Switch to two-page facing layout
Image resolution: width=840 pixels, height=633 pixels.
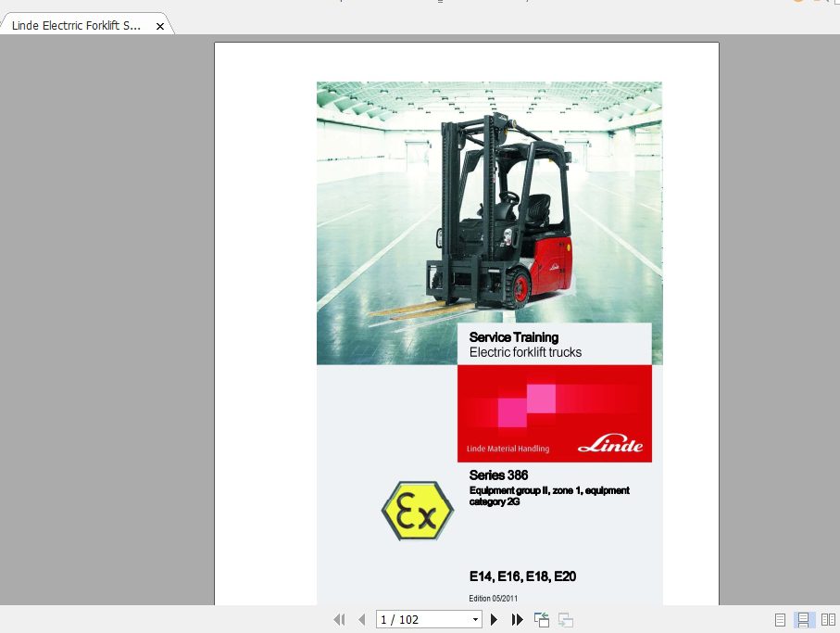[x=828, y=620]
